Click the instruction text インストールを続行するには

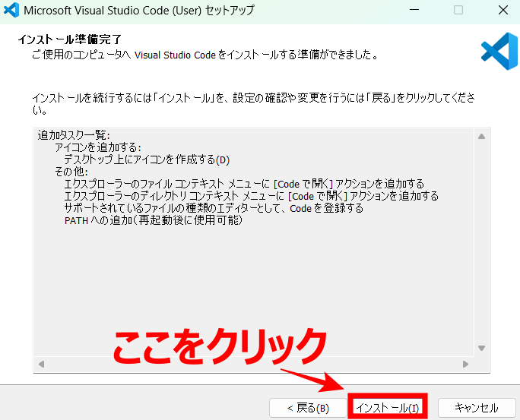pos(254,104)
